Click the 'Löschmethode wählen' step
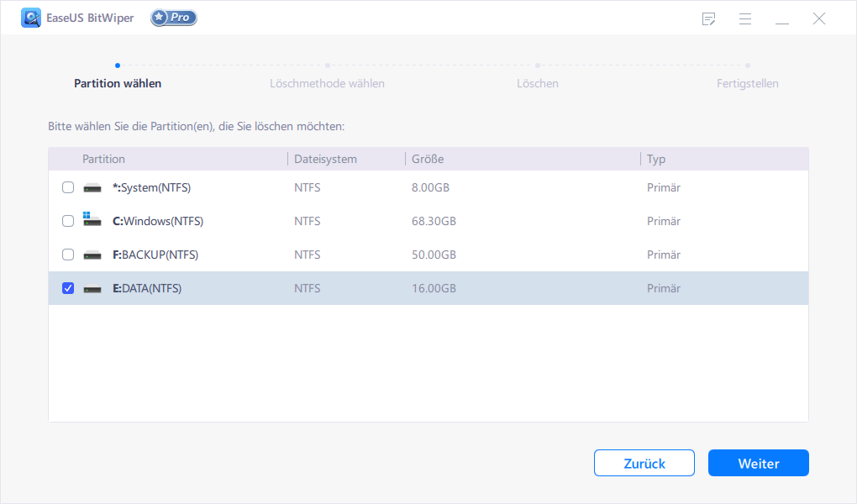Viewport: 857px width, 504px height. click(x=327, y=84)
